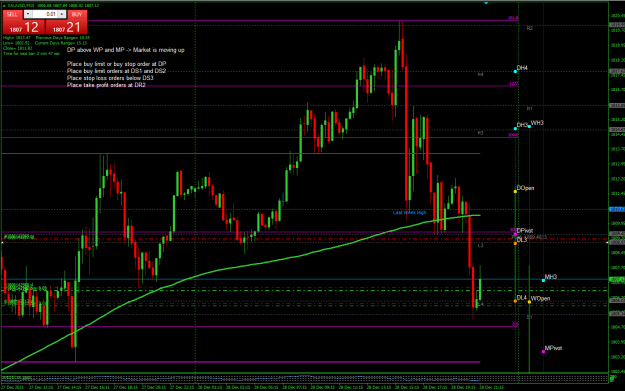Click the green current price tag on price axis
The width and height of the screenshot is (625, 391).
[x=617, y=280]
